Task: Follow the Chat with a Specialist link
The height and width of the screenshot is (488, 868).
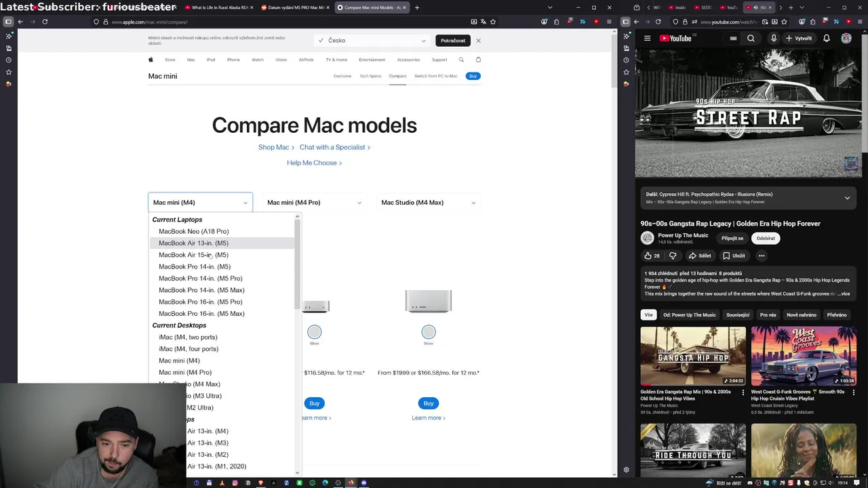Action: tap(335, 147)
